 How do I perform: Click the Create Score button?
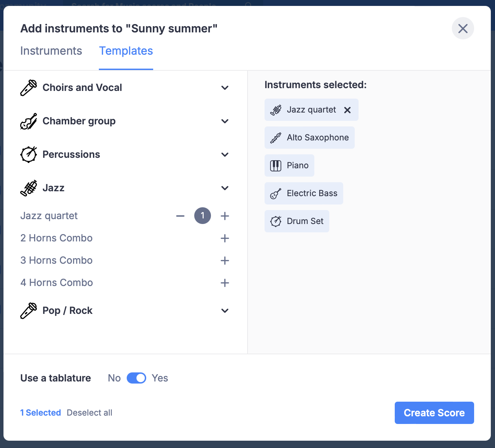pos(434,412)
